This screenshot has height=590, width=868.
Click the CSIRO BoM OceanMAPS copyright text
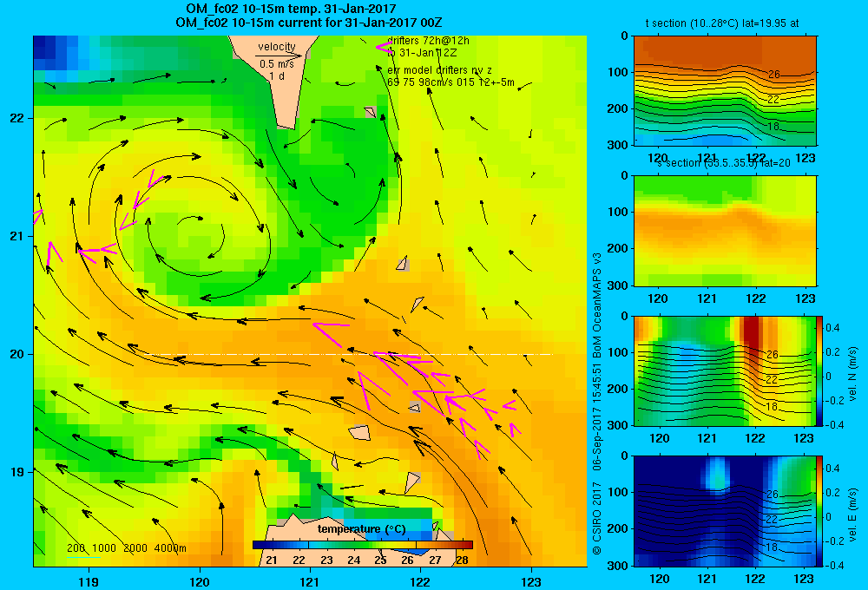tap(597, 403)
